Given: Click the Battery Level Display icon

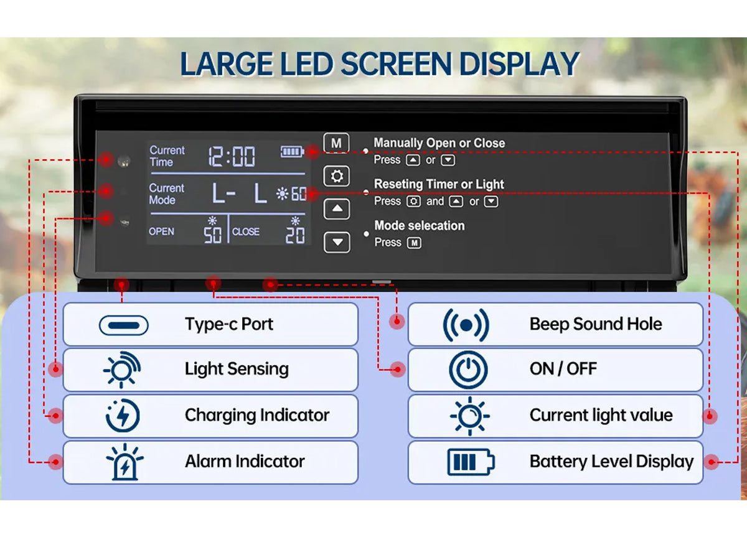Looking at the screenshot, I should [x=471, y=462].
